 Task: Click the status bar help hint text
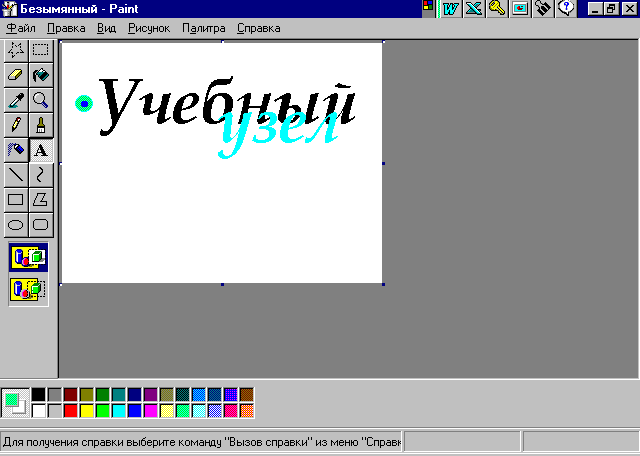click(202, 442)
